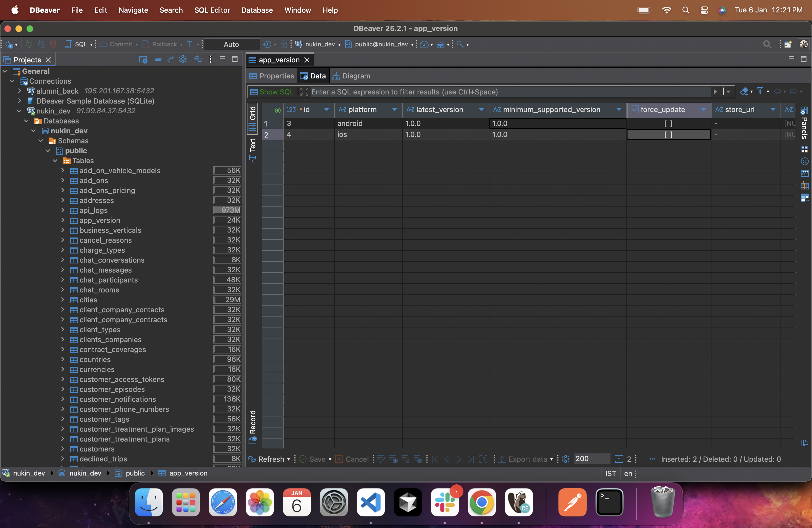The height and width of the screenshot is (528, 812).
Task: Click Show SQL link in filter bar
Action: point(276,92)
